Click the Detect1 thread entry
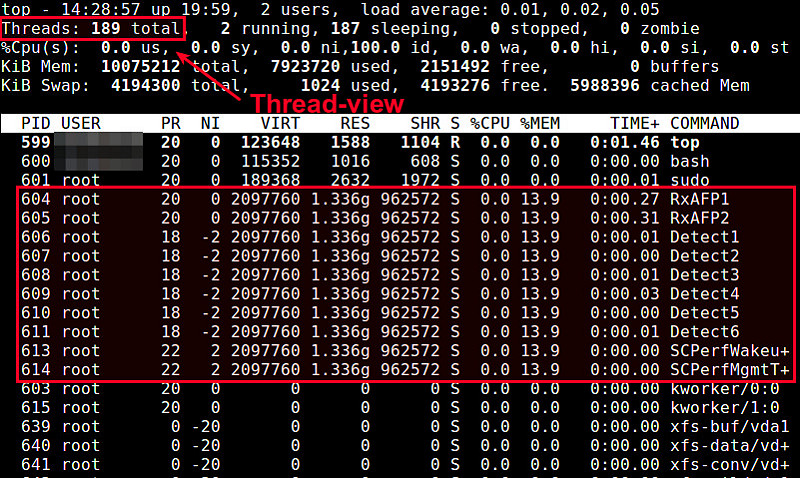This screenshot has width=800, height=478. tap(704, 237)
